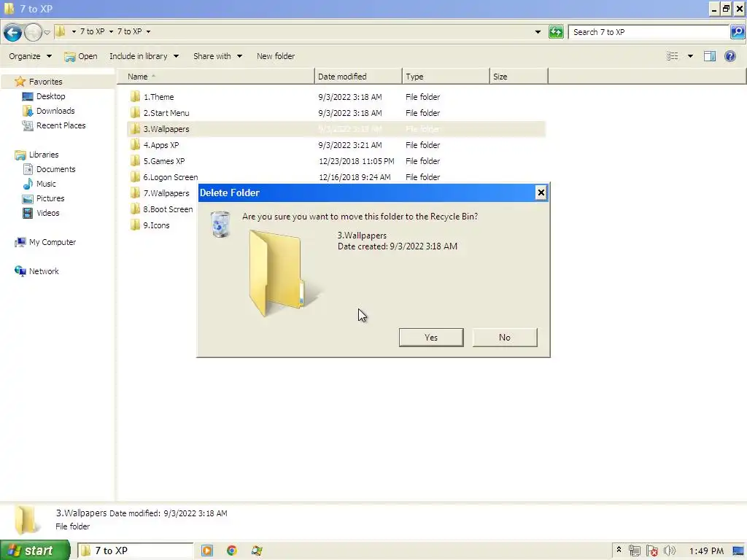The image size is (747, 560).
Task: Select My Computer in navigation pane
Action: [52, 242]
